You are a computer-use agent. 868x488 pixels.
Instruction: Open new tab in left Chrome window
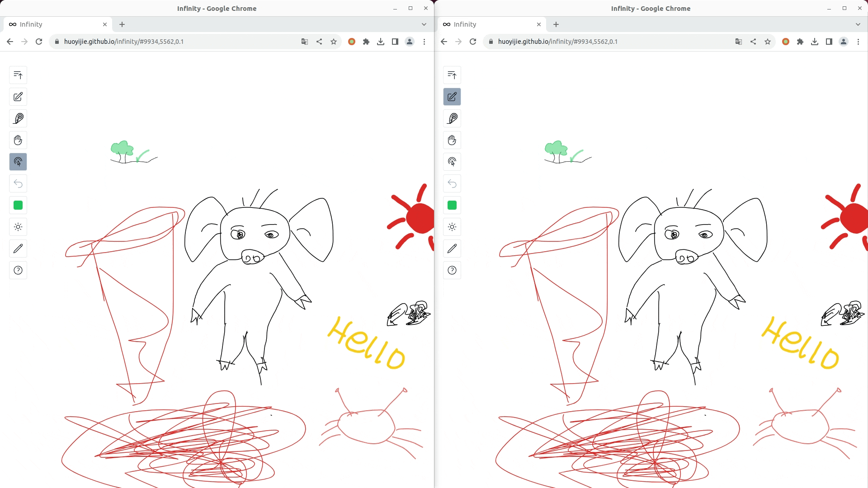(122, 24)
